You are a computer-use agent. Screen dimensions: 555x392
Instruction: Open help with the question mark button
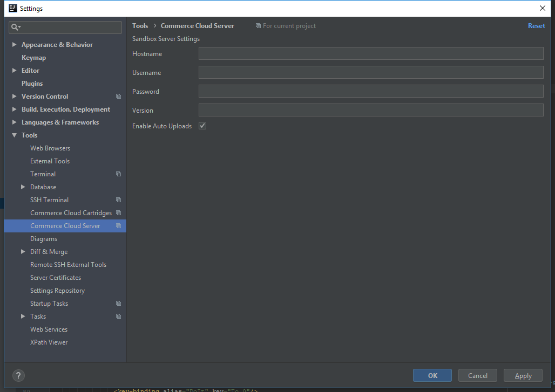coord(18,375)
